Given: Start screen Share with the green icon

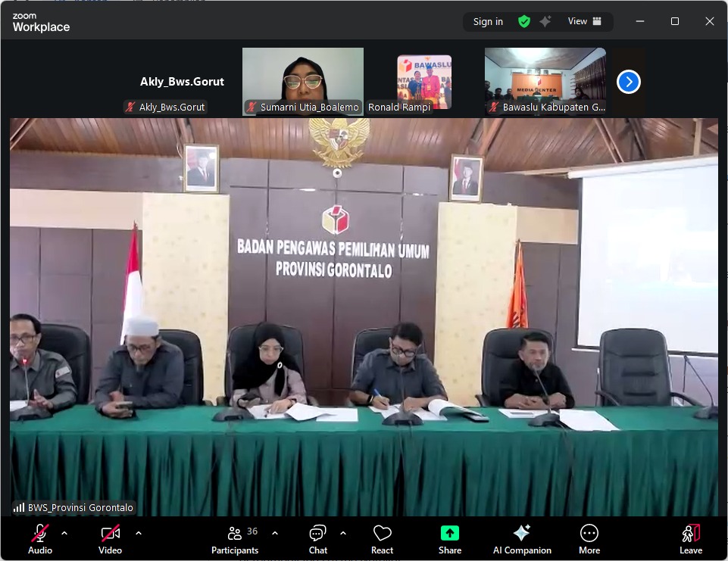Looking at the screenshot, I should 449,533.
